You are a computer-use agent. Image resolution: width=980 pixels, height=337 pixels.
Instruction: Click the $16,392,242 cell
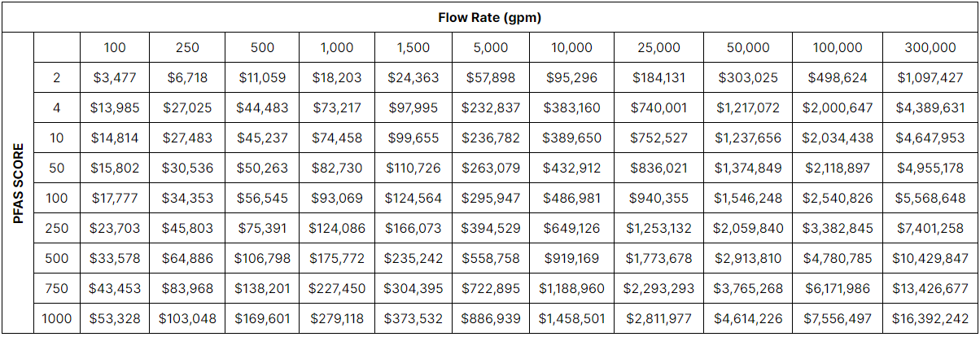tap(930, 318)
